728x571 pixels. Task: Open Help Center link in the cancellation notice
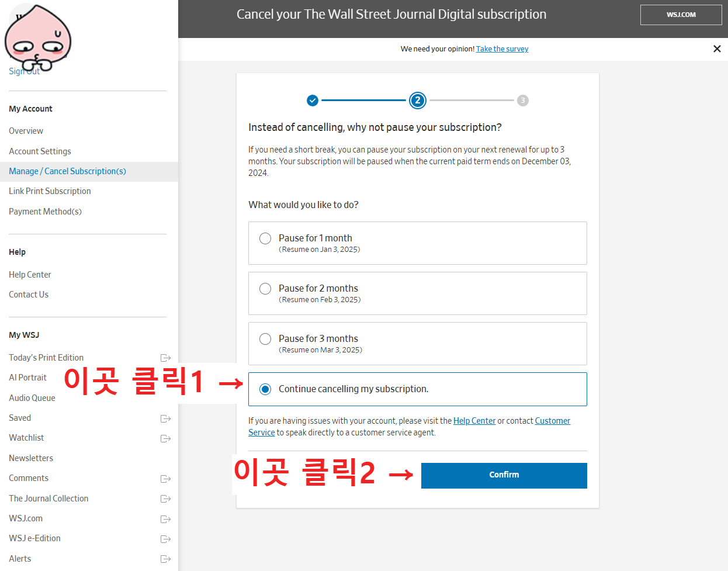[x=474, y=421]
